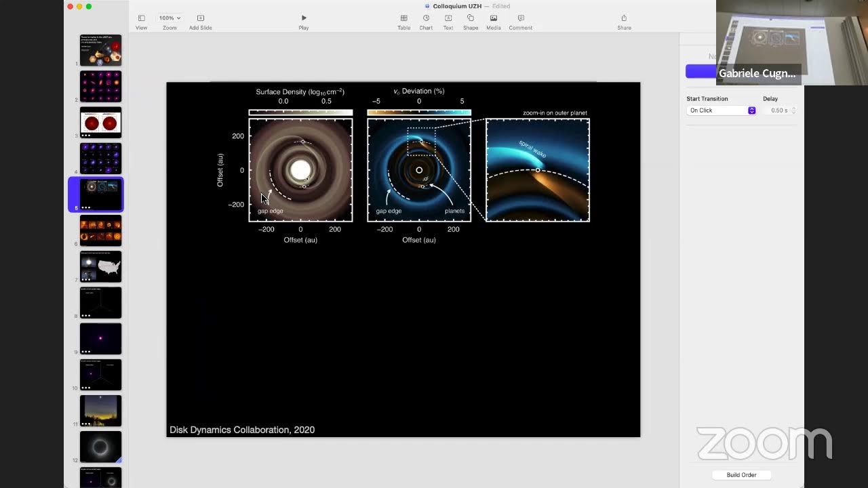Screen dimensions: 868x488
Task: Insert a Table from toolbar
Action: tap(403, 22)
